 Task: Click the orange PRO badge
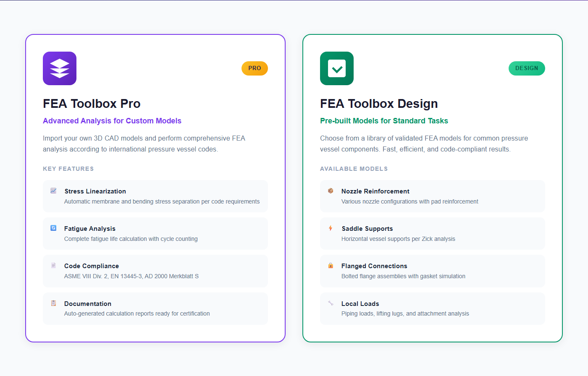(x=255, y=68)
